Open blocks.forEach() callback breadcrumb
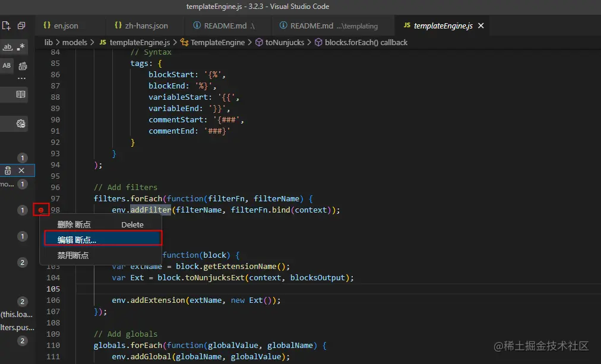The width and height of the screenshot is (601, 364). [366, 43]
